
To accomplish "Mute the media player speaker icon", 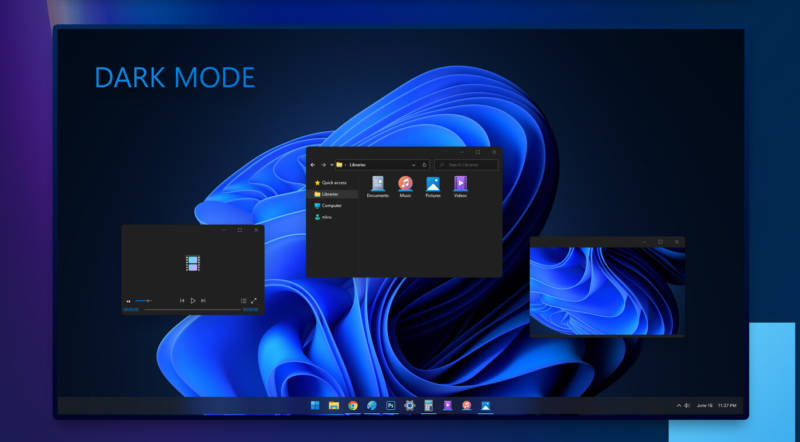I will tap(129, 301).
